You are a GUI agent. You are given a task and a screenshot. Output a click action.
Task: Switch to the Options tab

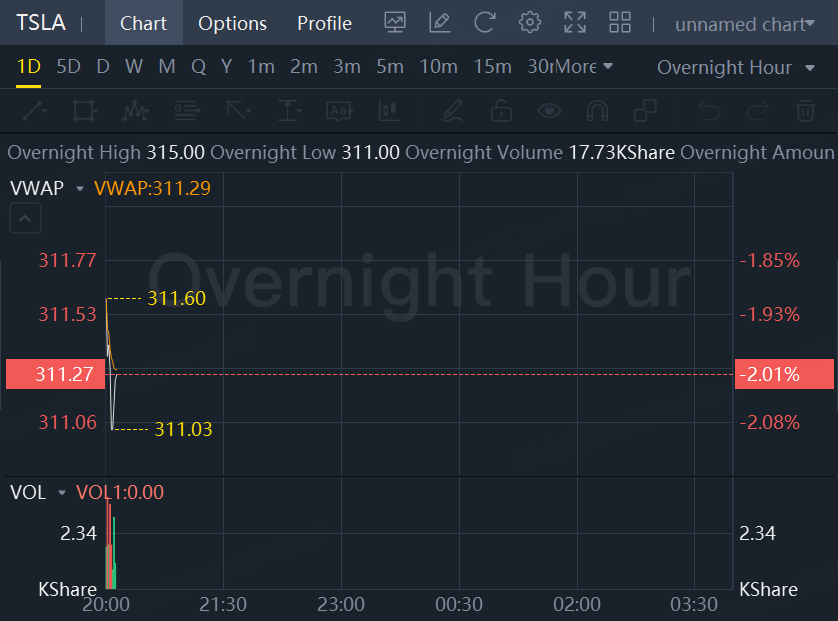pos(232,23)
